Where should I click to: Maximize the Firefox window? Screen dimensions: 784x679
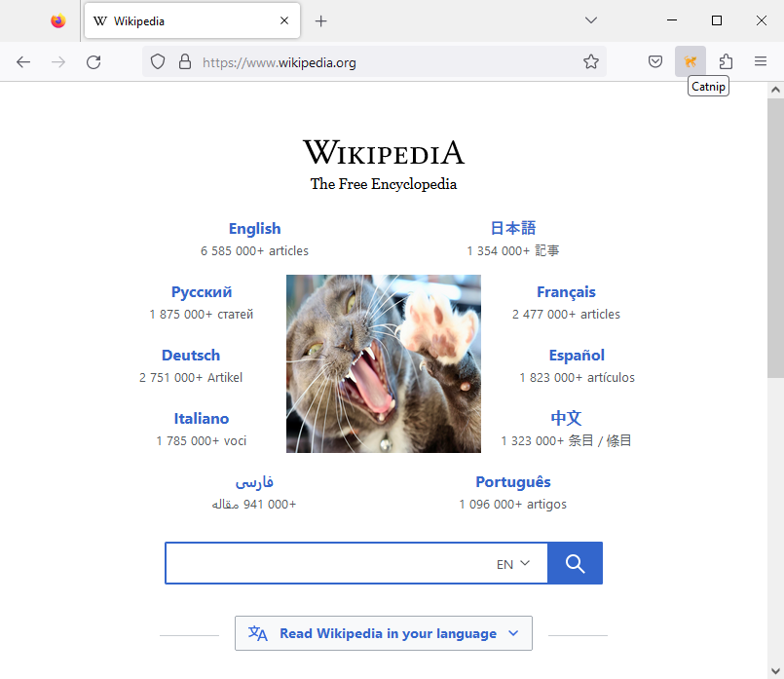pos(717,20)
